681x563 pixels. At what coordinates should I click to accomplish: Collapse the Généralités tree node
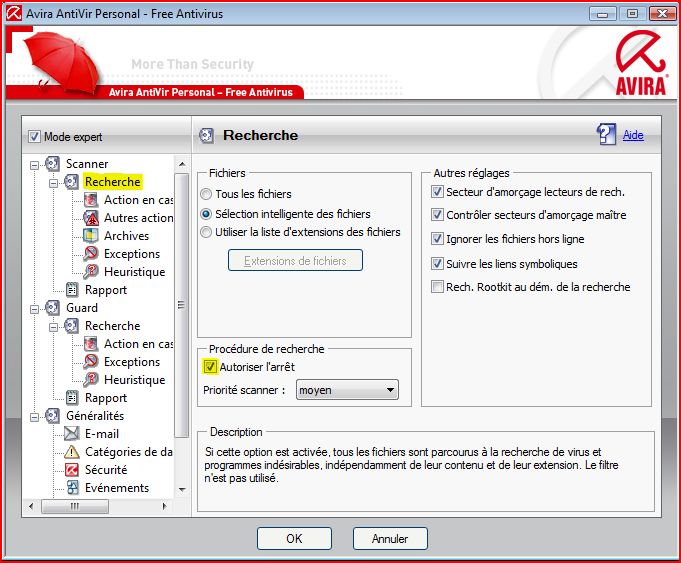point(34,417)
